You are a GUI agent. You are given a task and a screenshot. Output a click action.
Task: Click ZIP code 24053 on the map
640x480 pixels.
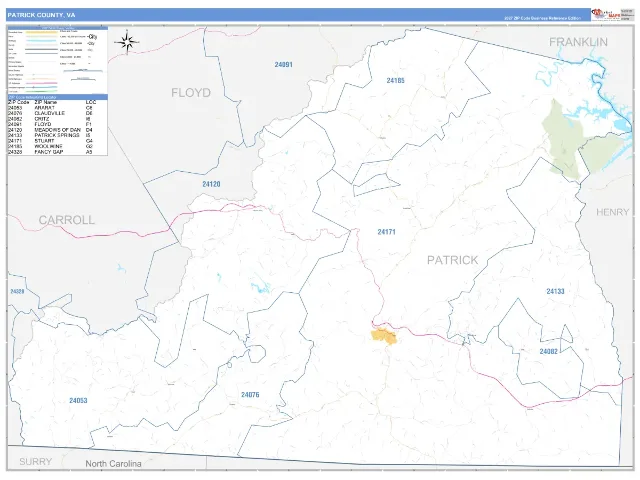pyautogui.click(x=78, y=400)
